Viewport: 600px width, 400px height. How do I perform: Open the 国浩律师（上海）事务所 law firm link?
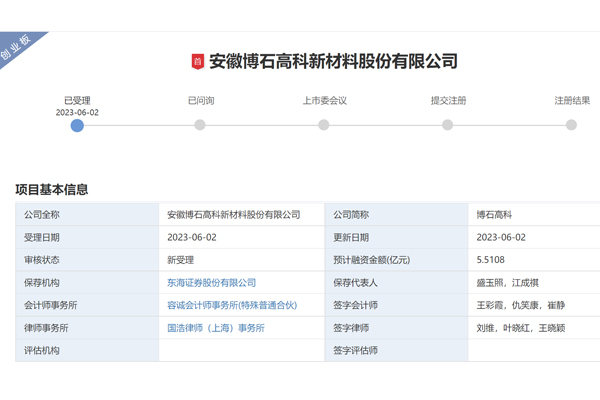215,328
